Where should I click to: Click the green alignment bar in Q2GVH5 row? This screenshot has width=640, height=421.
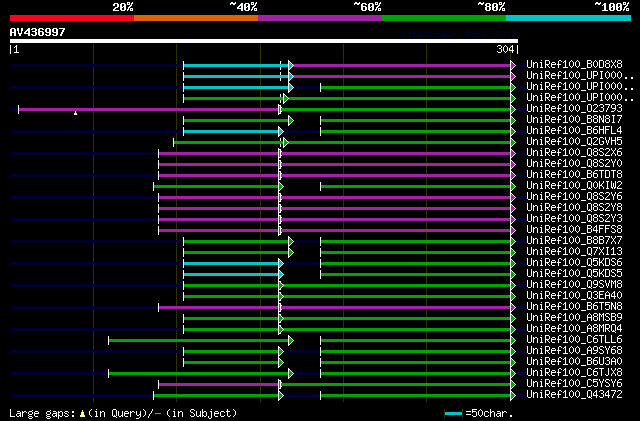click(342, 143)
